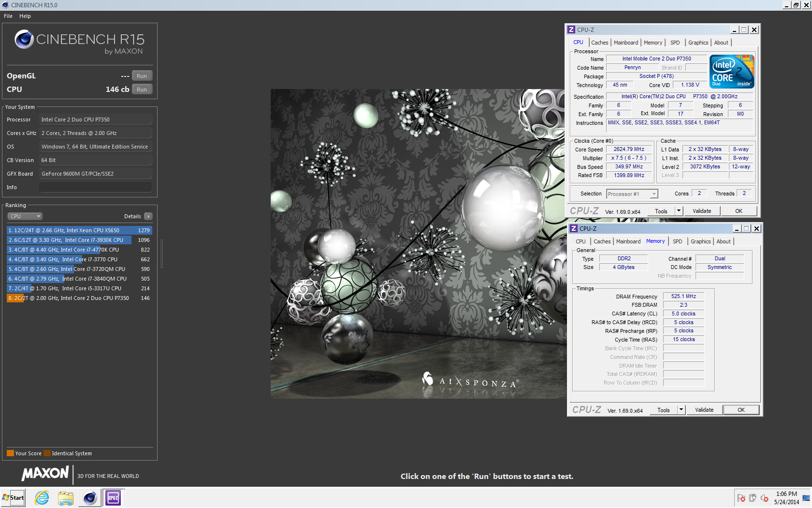Select Core i7-3840QM ranking entry
812x508 pixels.
[79, 279]
